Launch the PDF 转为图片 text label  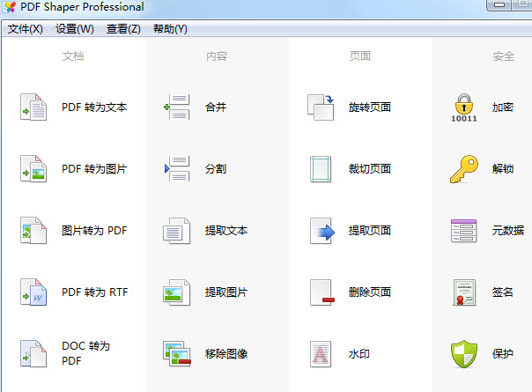tap(94, 169)
